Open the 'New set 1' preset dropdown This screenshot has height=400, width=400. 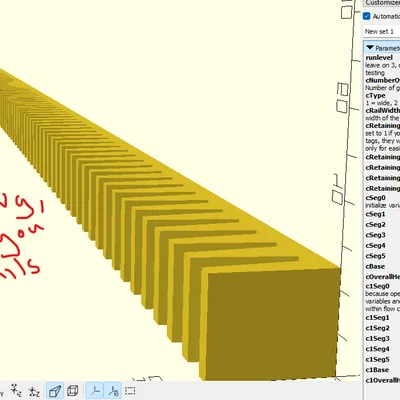click(382, 32)
